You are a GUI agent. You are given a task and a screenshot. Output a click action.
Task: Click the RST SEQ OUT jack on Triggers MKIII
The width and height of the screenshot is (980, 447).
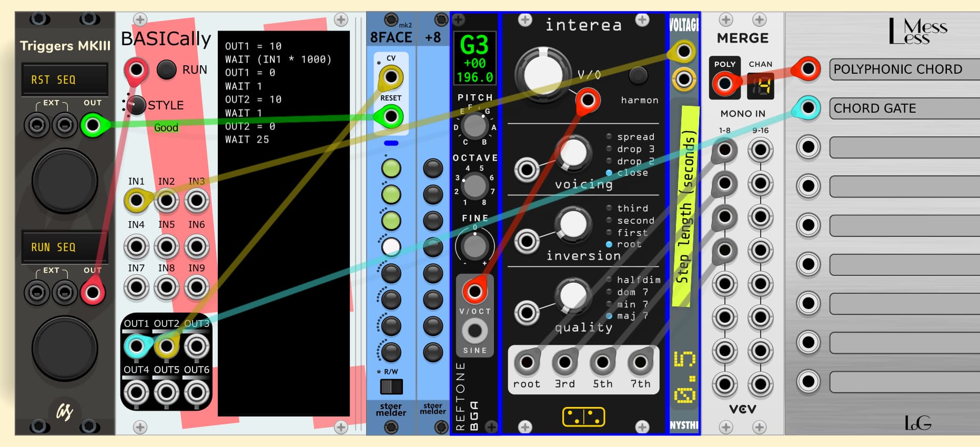(x=93, y=125)
